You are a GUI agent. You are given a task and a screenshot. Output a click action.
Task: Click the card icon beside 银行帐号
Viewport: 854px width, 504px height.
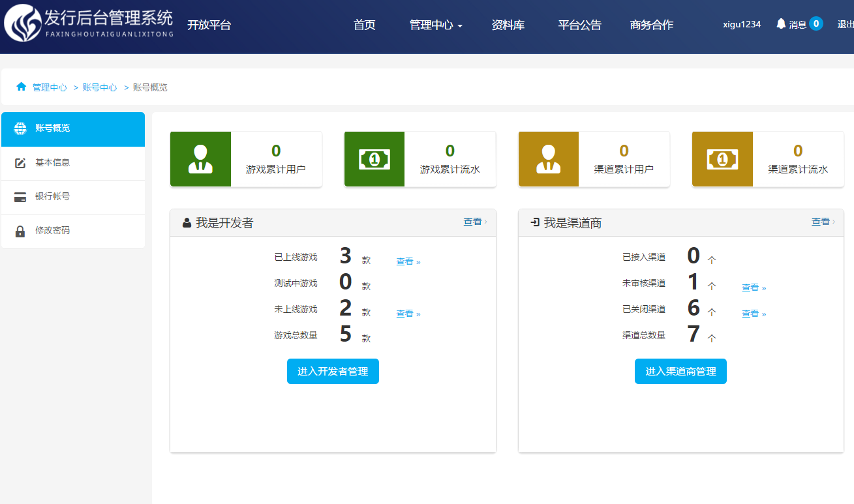pos(20,197)
